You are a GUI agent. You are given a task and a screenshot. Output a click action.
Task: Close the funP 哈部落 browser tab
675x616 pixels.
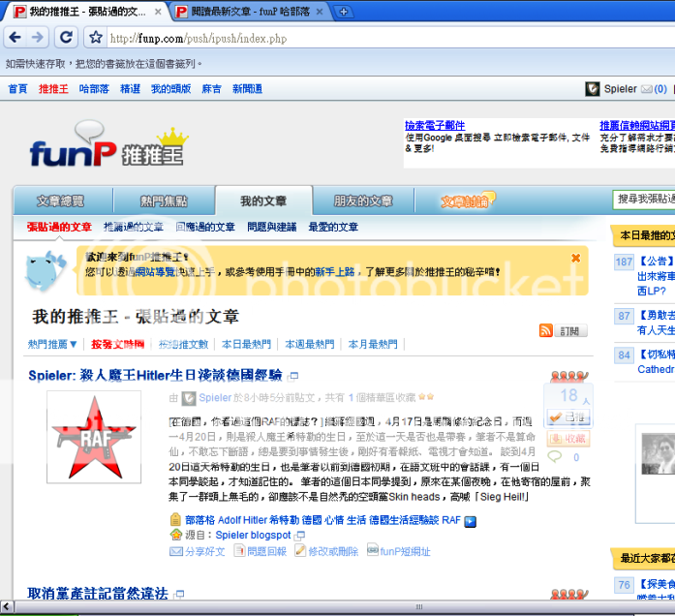pyautogui.click(x=320, y=12)
